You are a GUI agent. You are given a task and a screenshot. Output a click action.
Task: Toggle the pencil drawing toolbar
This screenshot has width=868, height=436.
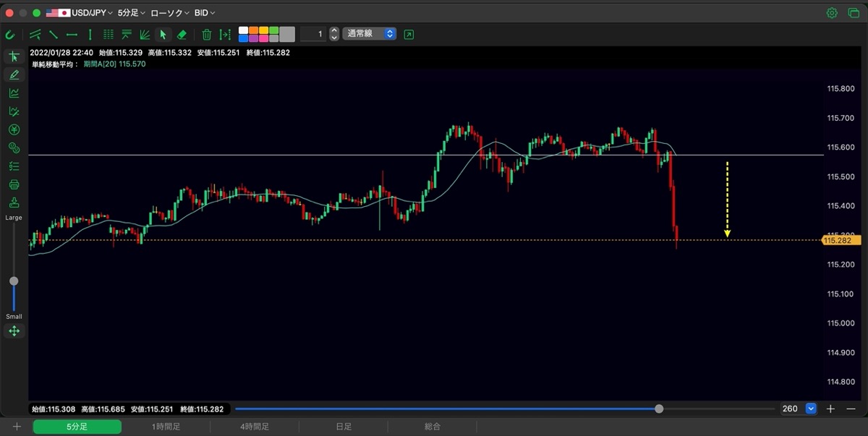[14, 74]
